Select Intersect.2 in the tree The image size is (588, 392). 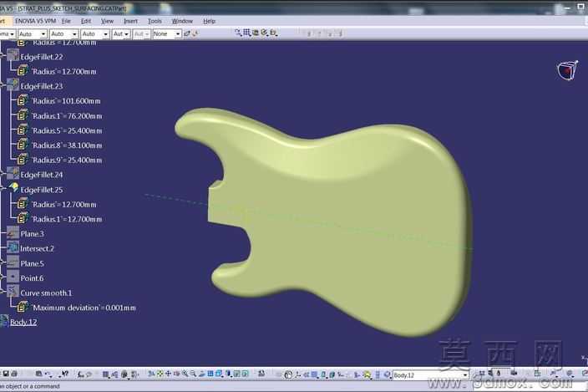[x=37, y=248]
